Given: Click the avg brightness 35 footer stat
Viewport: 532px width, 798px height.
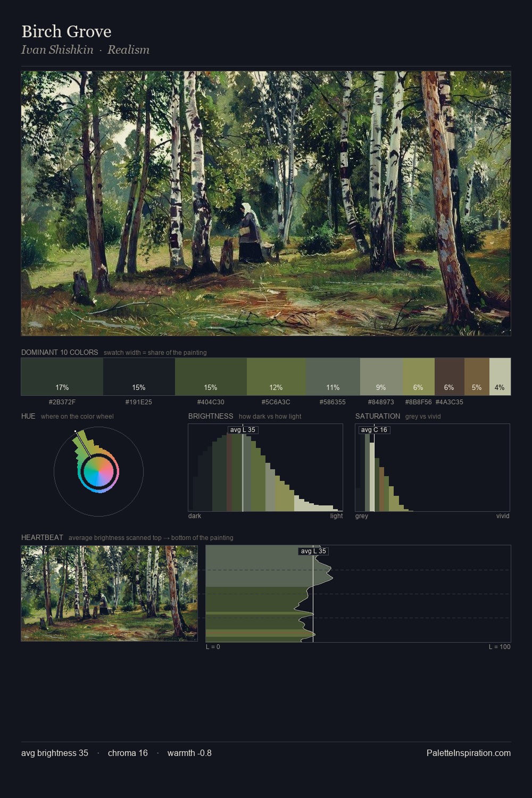Looking at the screenshot, I should click(x=55, y=753).
